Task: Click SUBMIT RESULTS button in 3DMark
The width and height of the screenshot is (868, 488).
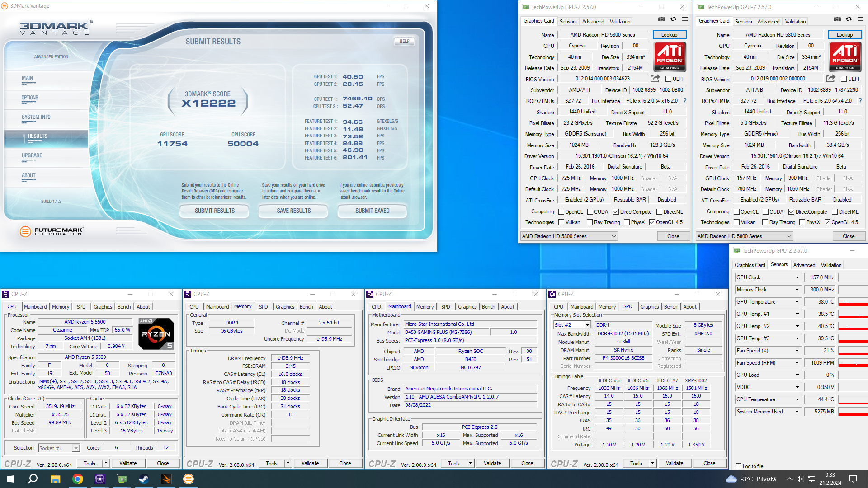Action: pyautogui.click(x=215, y=211)
